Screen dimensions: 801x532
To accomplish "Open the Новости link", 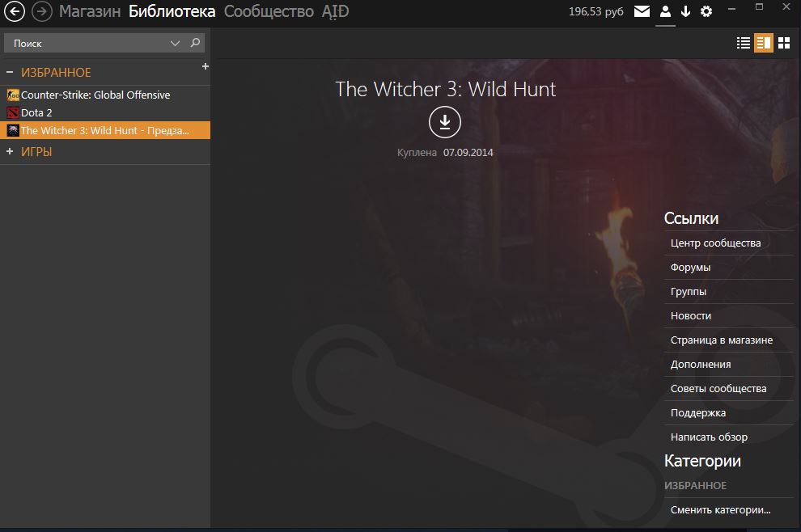I will pos(691,316).
